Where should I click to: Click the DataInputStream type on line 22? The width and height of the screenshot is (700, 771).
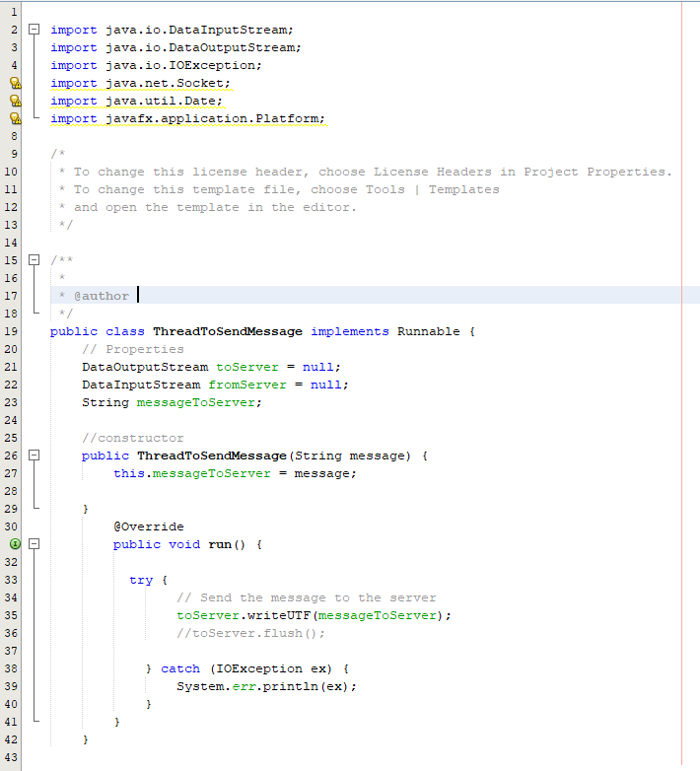141,385
